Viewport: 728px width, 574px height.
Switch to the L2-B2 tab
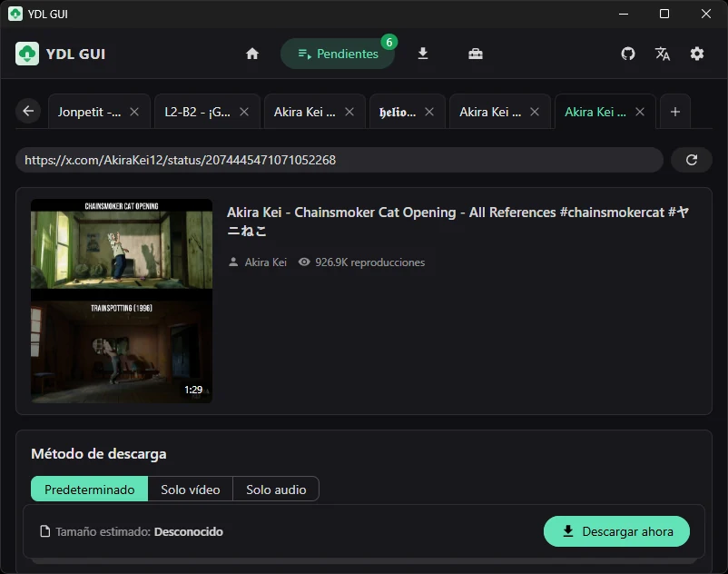[197, 112]
